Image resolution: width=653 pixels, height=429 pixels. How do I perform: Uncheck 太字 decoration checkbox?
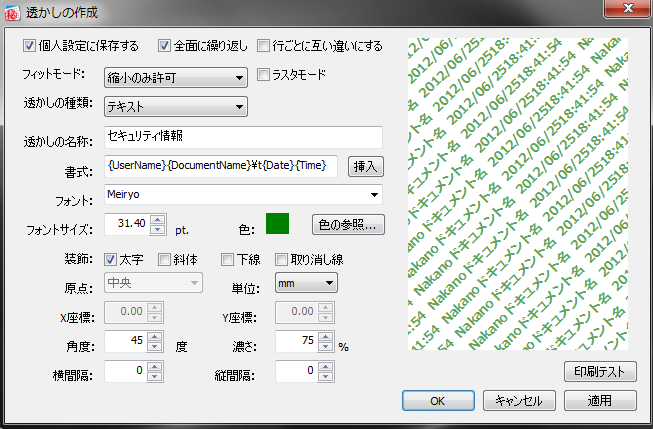[110, 259]
